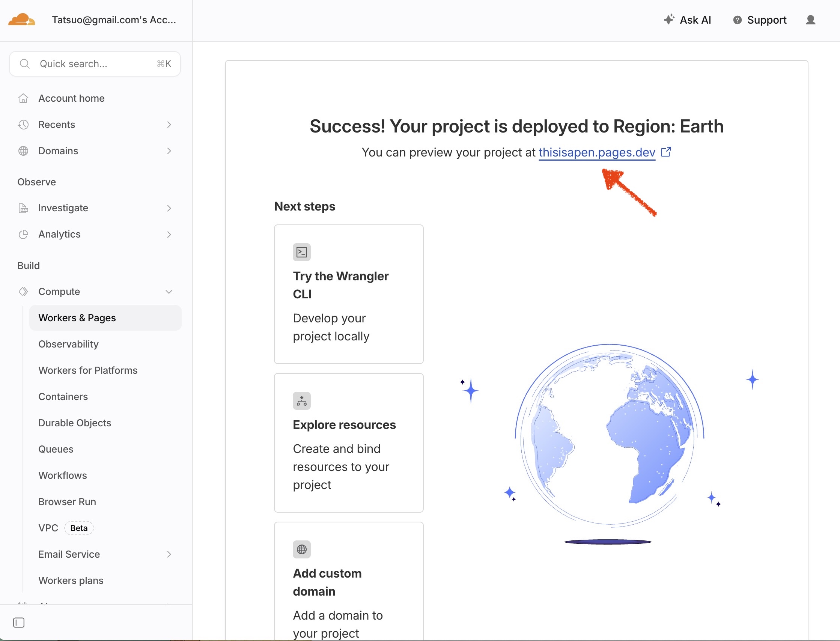Open Workflows page

tap(63, 476)
